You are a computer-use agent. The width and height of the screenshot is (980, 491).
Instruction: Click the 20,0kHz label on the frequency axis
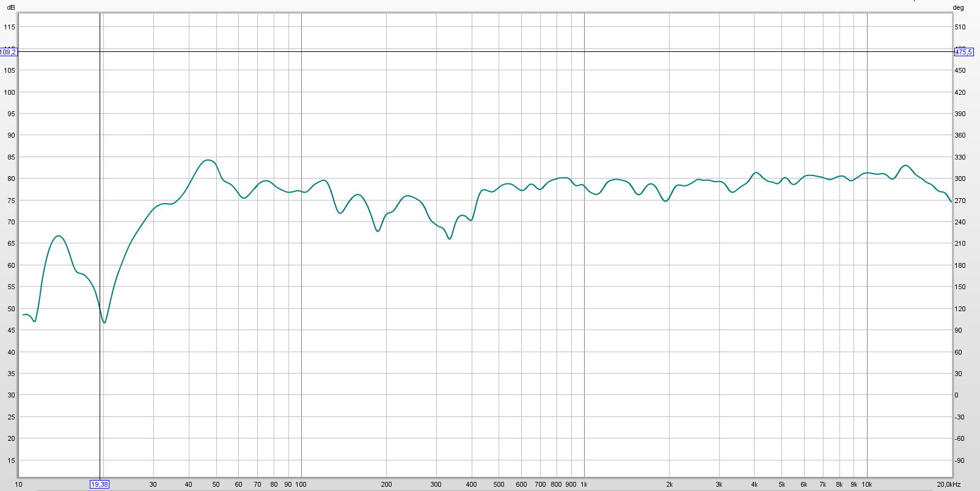[948, 484]
